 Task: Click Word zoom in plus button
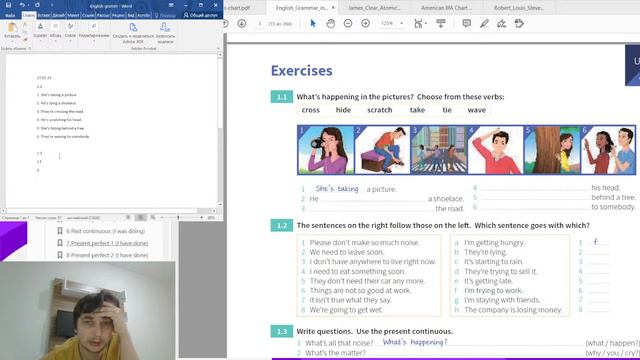coord(202,218)
